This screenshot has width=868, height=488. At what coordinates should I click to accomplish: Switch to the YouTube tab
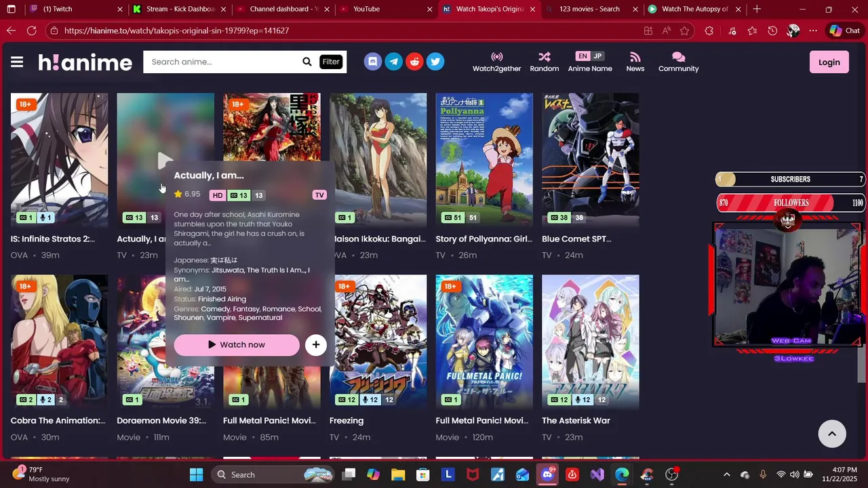(x=385, y=9)
